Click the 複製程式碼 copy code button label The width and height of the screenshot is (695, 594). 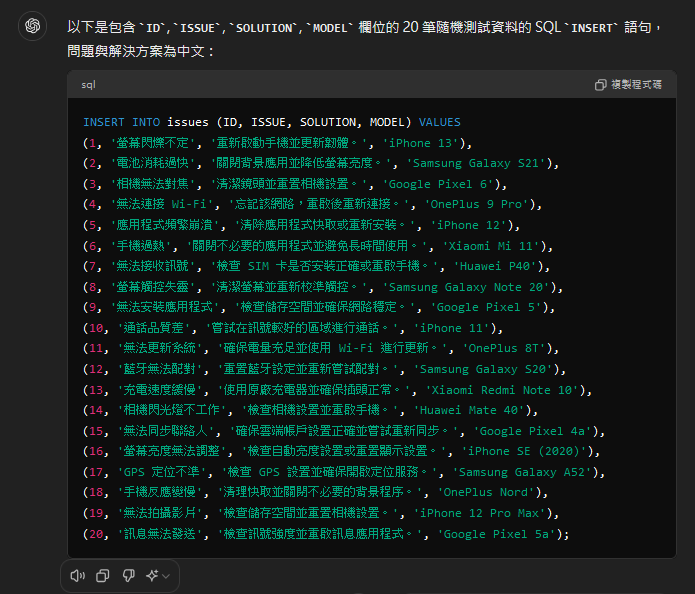click(636, 85)
